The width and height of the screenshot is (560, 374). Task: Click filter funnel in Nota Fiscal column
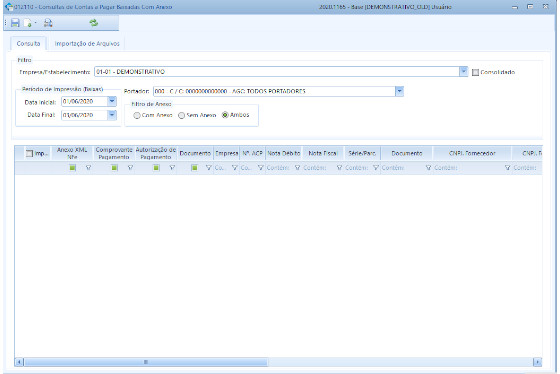[x=339, y=168]
